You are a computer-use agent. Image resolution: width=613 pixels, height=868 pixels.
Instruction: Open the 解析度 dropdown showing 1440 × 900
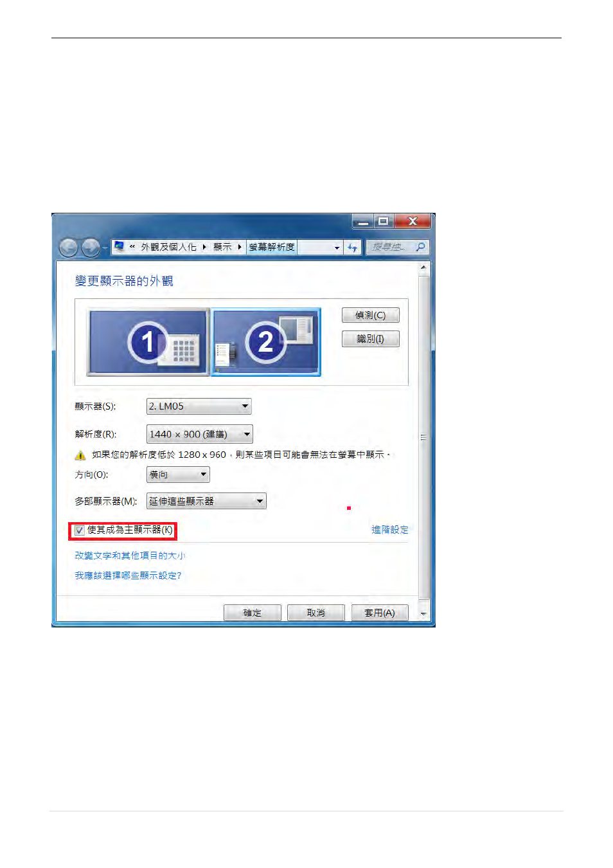coord(200,435)
